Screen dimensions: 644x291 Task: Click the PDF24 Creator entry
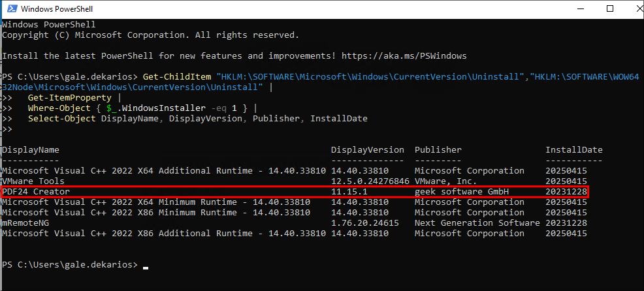pos(36,192)
